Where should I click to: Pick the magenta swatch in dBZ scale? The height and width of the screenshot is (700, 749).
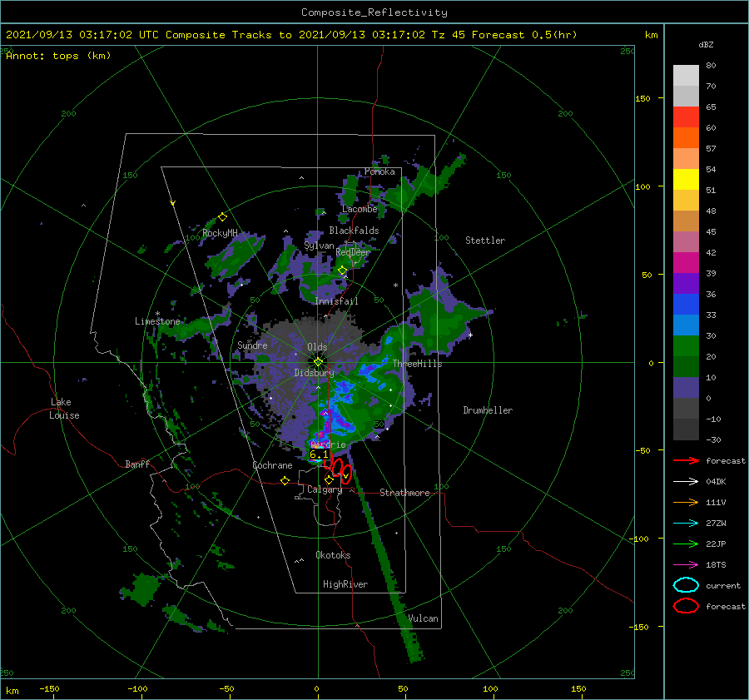686,263
